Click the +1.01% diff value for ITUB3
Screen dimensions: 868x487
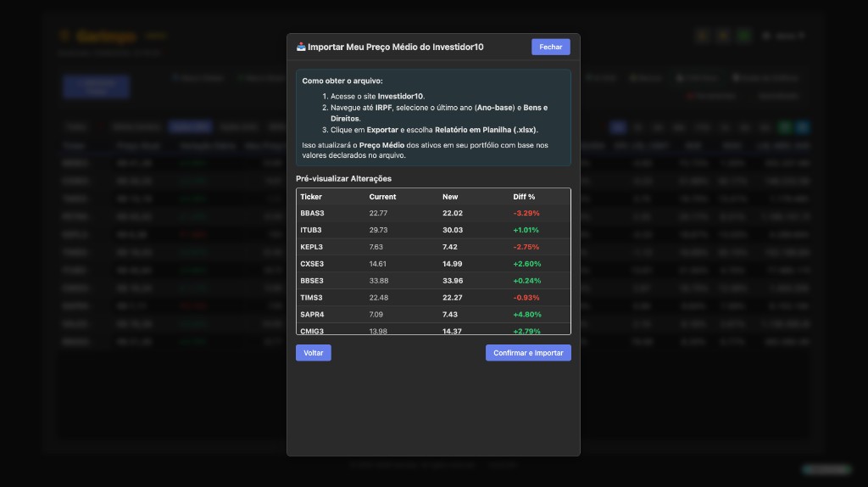coord(526,230)
